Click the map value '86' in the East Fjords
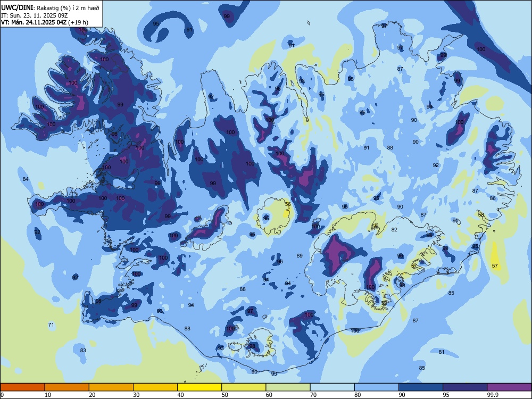The width and height of the screenshot is (532, 399). pyautogui.click(x=493, y=198)
